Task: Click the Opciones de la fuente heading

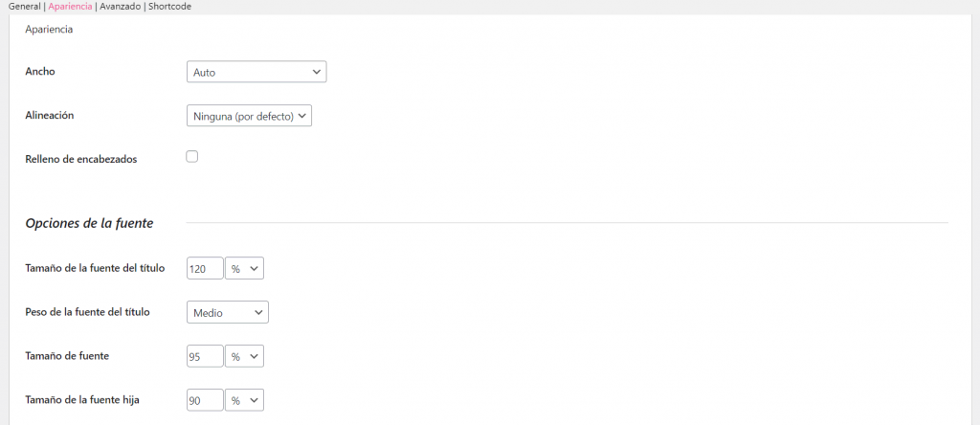Action: tap(89, 223)
